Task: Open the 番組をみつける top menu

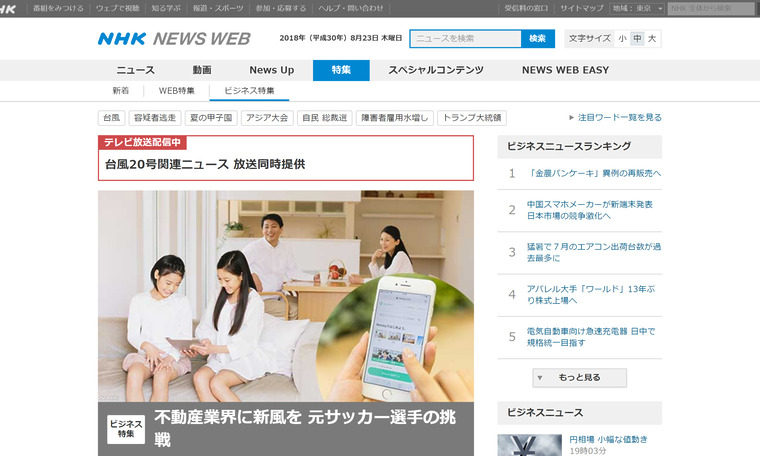Action: pos(57,8)
